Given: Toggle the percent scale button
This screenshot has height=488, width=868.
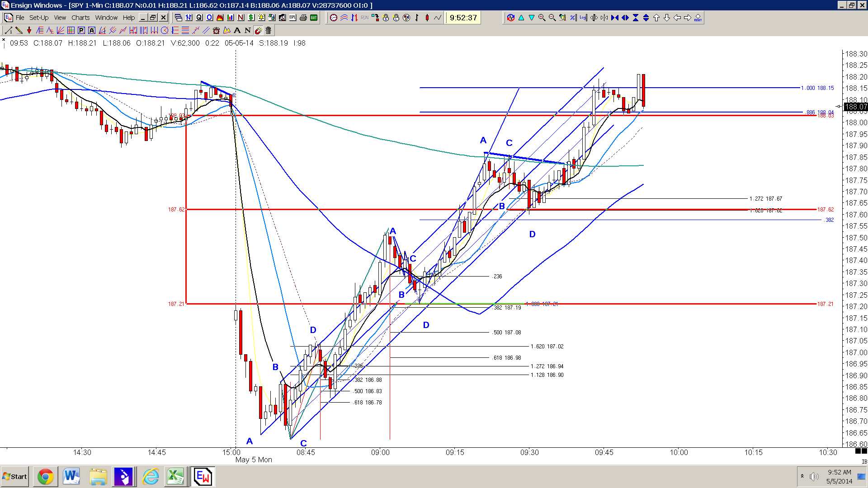Looking at the screenshot, I should (x=573, y=18).
